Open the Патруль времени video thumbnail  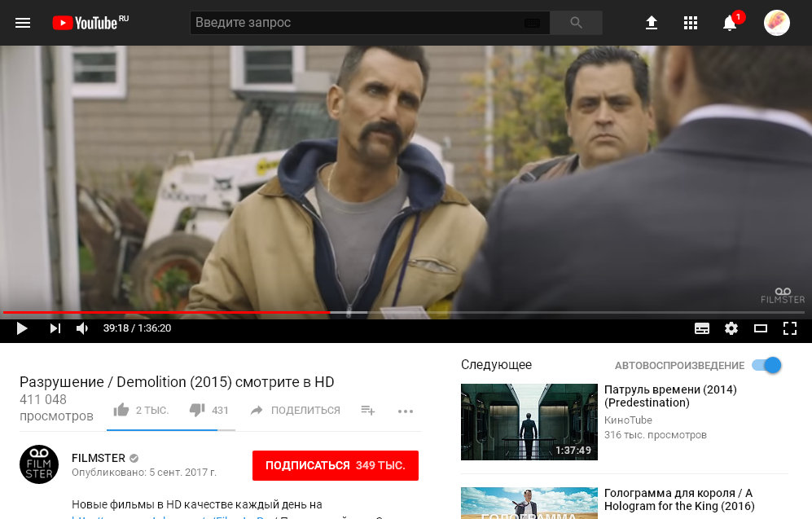[x=529, y=421]
